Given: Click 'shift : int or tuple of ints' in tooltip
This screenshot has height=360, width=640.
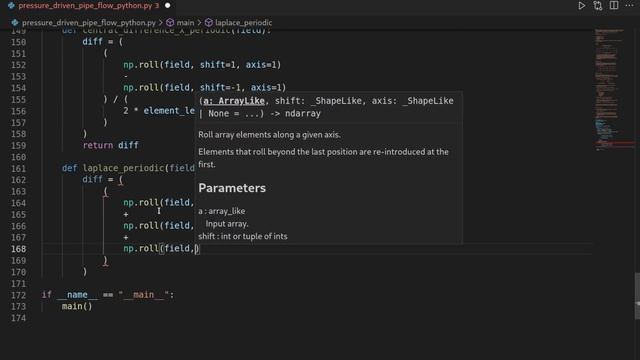Looking at the screenshot, I should (243, 236).
